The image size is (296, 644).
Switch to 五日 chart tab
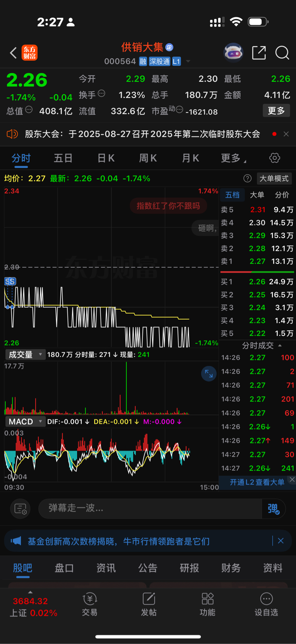(x=63, y=158)
